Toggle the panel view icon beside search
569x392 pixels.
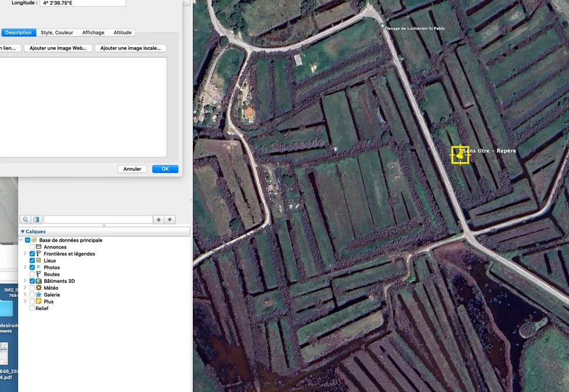click(36, 220)
